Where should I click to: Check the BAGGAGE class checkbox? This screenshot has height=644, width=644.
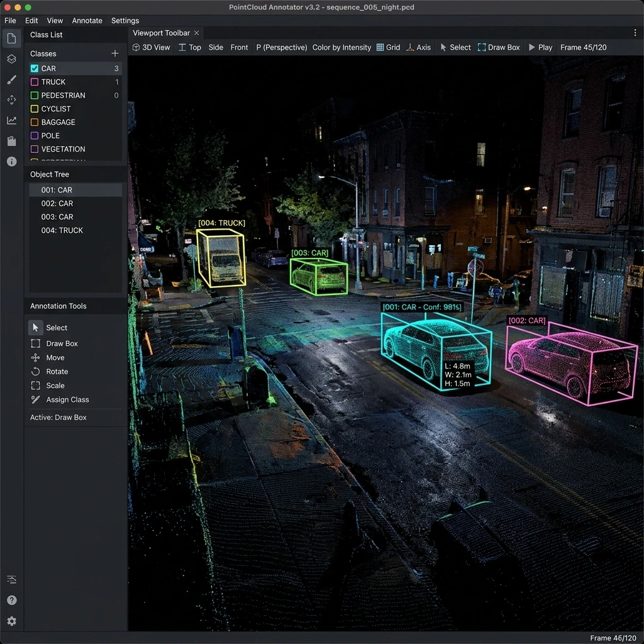click(x=35, y=123)
